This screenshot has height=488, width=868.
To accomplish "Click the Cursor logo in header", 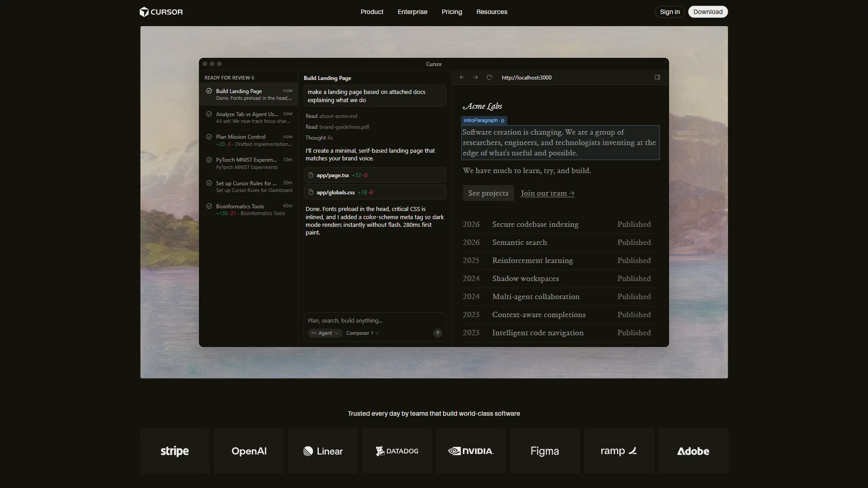I will coord(161,12).
